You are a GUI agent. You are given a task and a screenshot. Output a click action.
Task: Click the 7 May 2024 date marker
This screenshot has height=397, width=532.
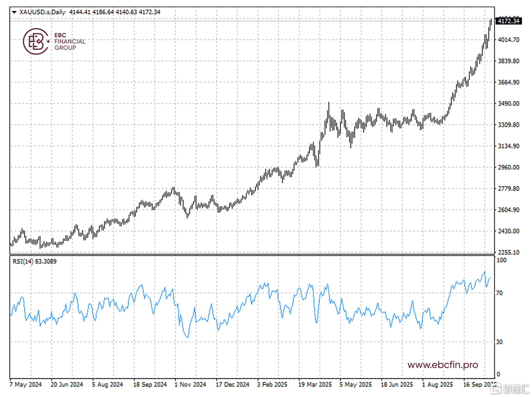26,384
